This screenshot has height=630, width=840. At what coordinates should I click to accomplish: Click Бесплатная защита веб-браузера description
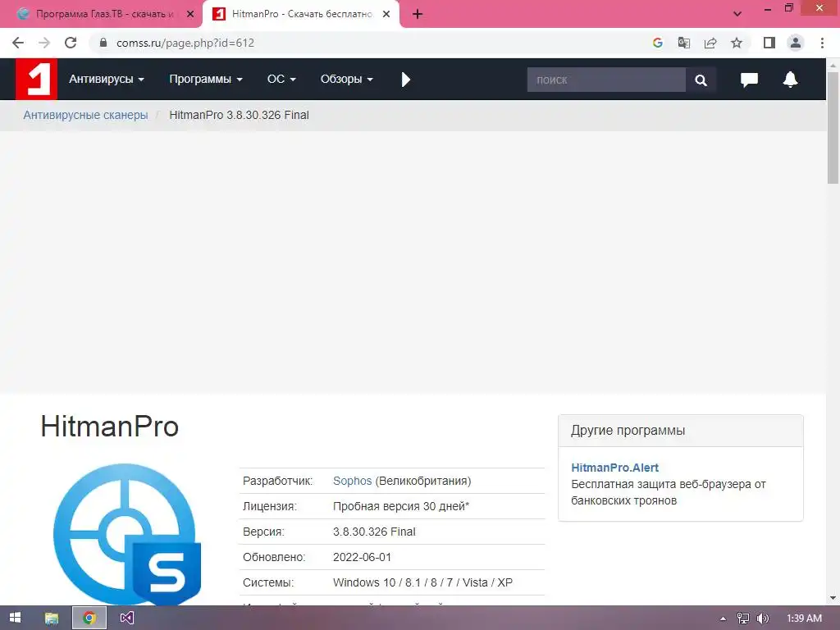pyautogui.click(x=668, y=492)
